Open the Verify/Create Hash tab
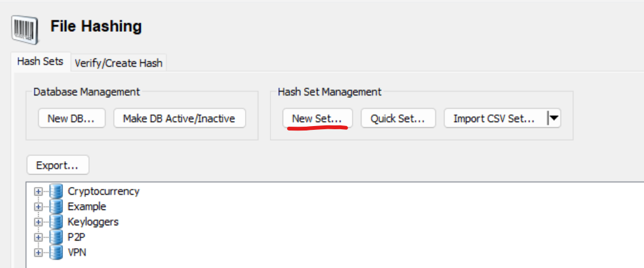This screenshot has width=644, height=268. click(119, 63)
